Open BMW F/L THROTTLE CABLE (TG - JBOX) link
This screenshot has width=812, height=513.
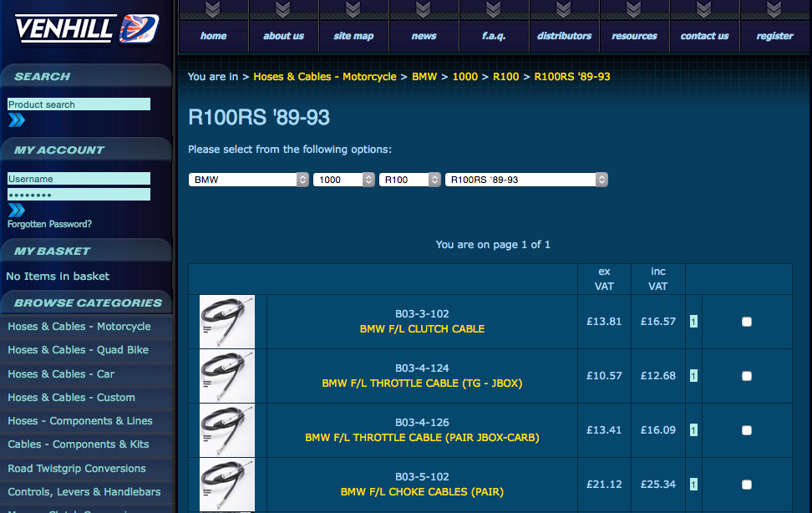(x=422, y=383)
